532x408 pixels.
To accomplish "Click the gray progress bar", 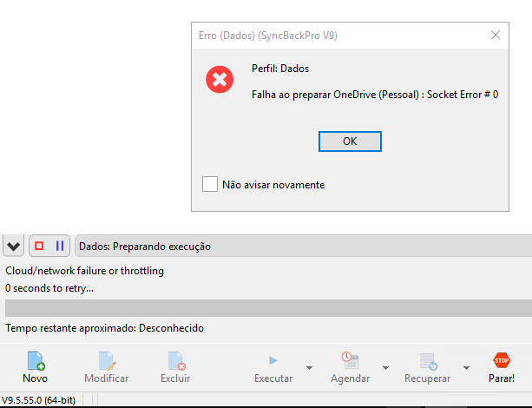I will 268,308.
